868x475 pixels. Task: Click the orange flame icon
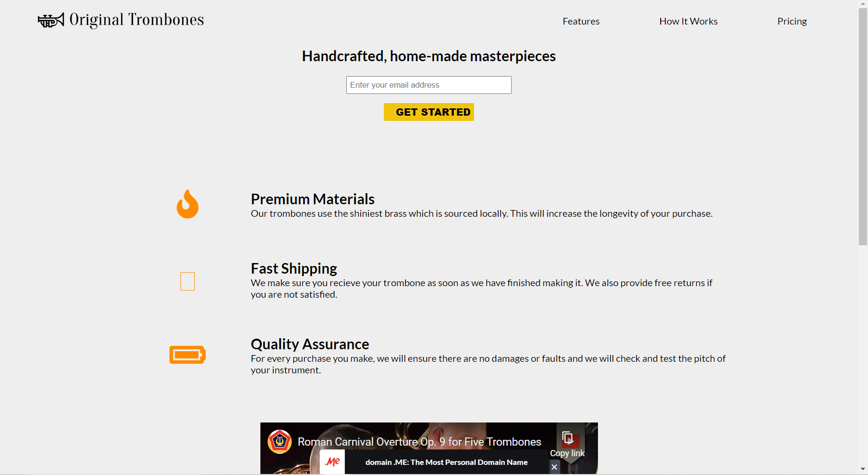tap(188, 204)
